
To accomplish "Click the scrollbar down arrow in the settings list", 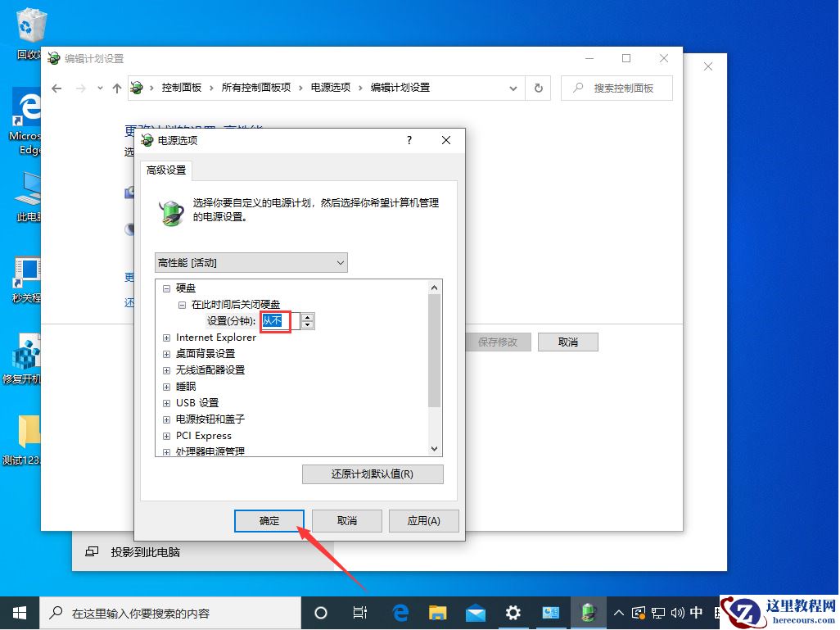I will pyautogui.click(x=436, y=448).
